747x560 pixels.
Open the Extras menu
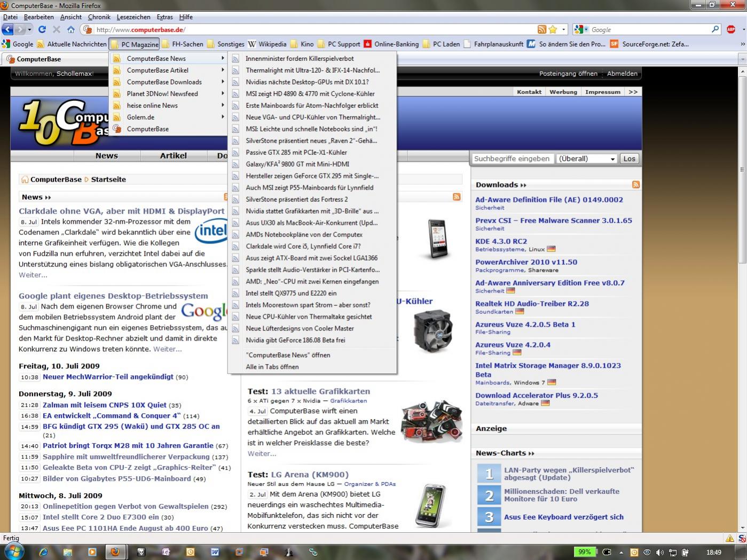click(164, 17)
